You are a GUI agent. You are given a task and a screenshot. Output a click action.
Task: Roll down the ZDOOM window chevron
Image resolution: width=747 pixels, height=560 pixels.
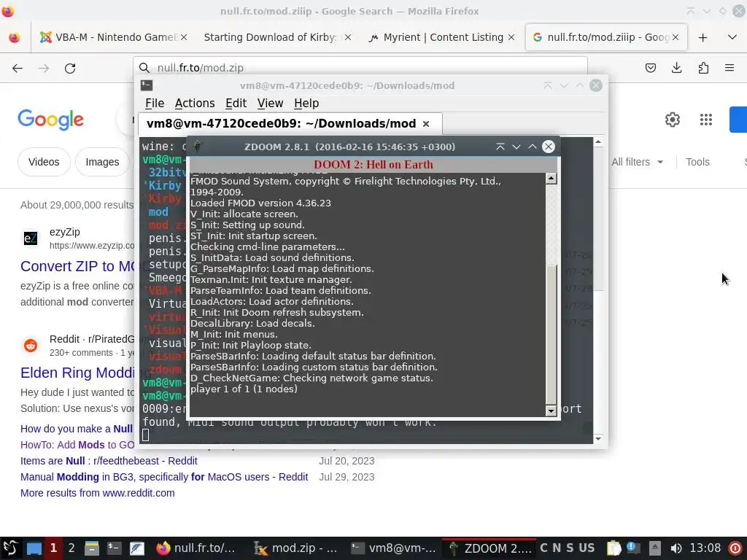click(x=516, y=147)
